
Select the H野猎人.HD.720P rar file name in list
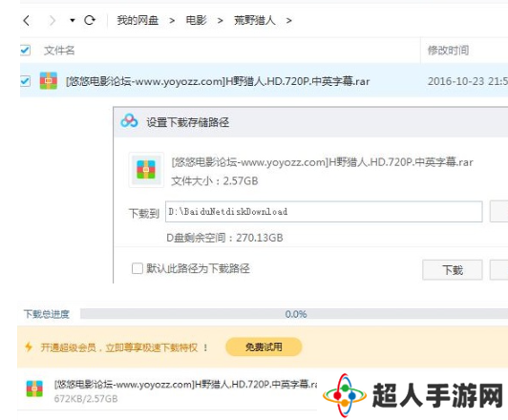[218, 81]
